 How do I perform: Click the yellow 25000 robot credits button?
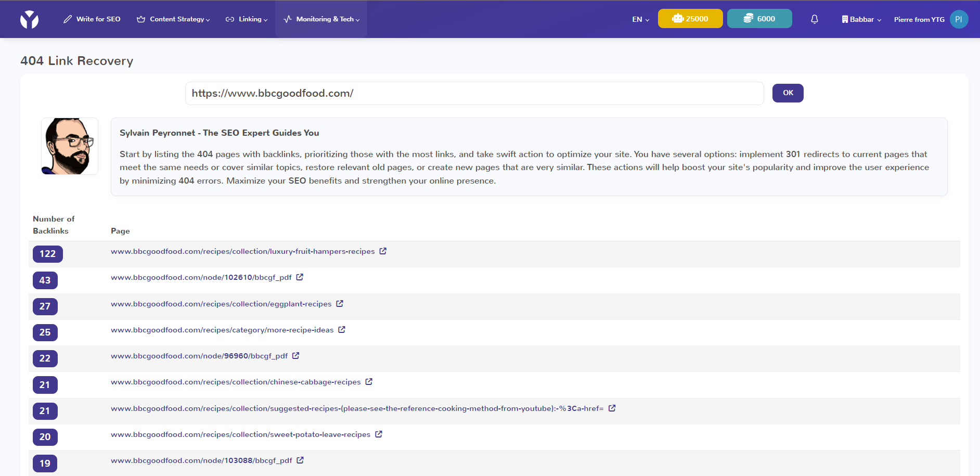690,19
